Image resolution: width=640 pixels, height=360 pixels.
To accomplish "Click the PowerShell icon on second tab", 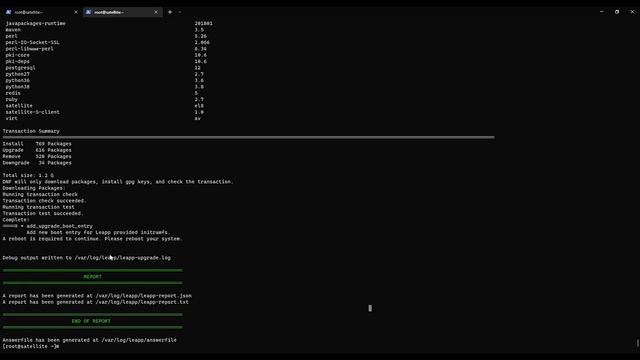I will coord(88,12).
